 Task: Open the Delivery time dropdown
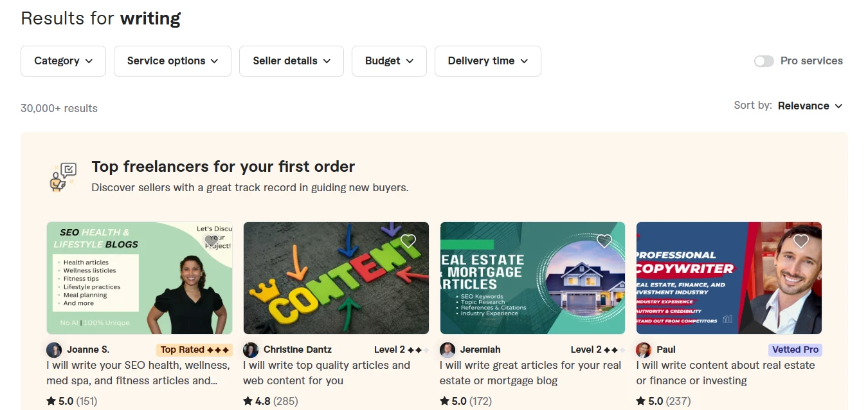click(x=487, y=61)
